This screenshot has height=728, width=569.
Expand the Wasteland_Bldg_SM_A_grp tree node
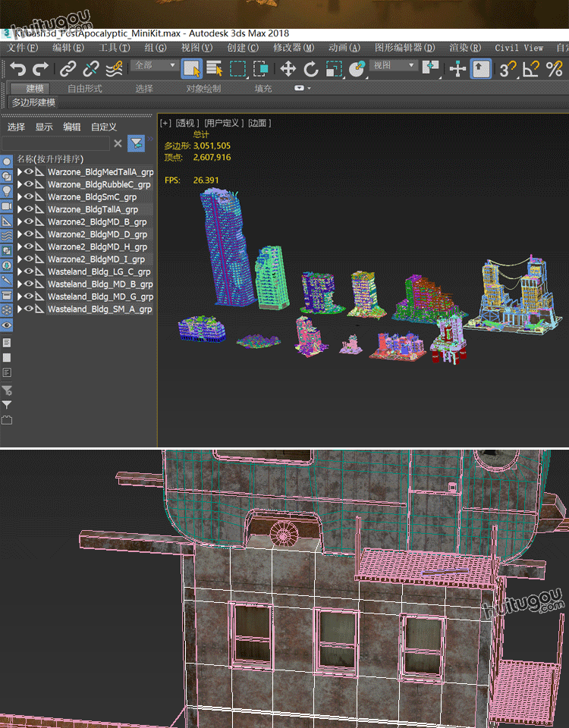[20, 309]
